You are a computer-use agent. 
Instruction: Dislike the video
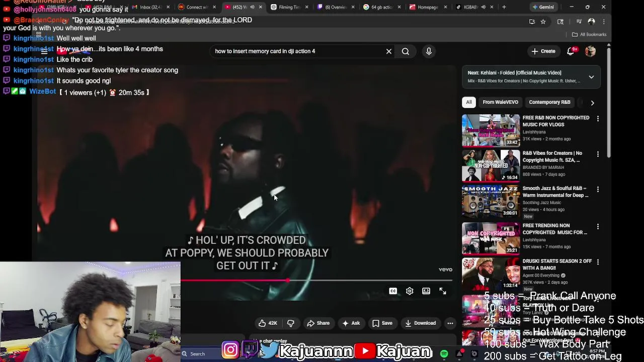pyautogui.click(x=290, y=323)
